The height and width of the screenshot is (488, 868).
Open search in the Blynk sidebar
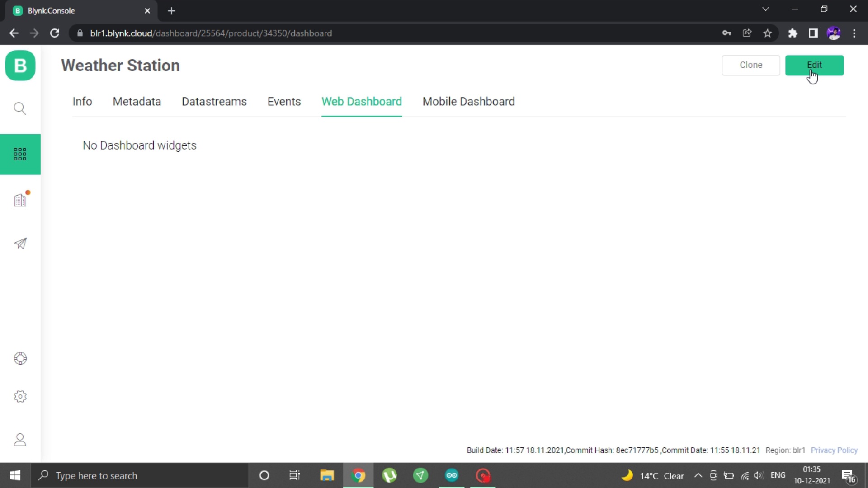coord(20,108)
